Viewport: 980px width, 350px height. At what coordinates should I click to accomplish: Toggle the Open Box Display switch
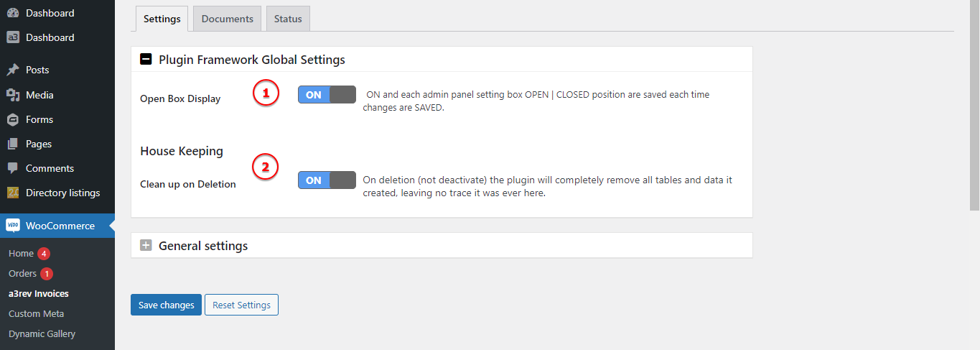coord(327,95)
